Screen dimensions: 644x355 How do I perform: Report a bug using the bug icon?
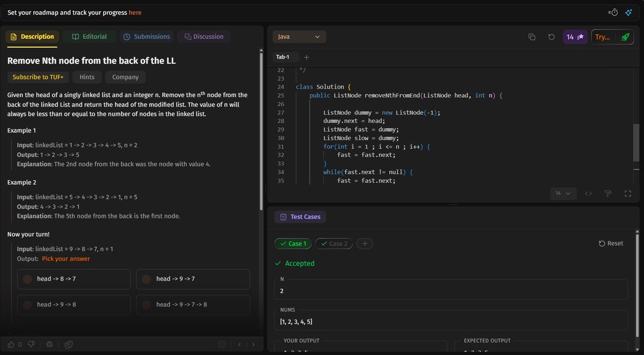tap(49, 344)
